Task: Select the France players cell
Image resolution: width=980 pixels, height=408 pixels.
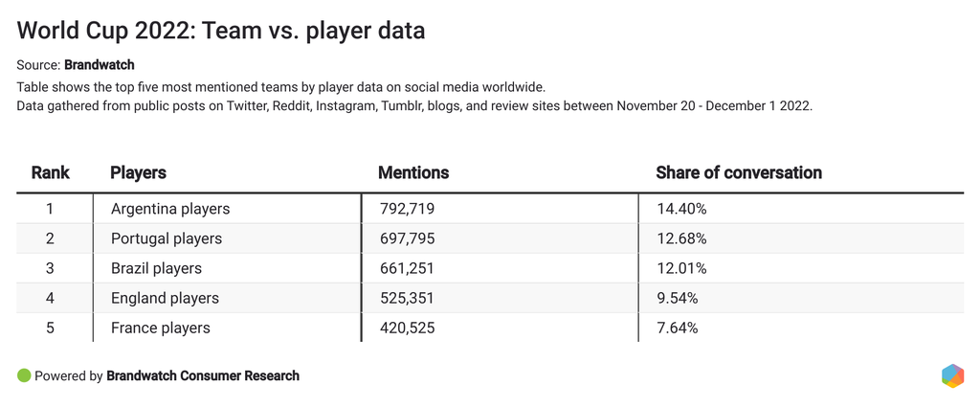Action: (x=161, y=328)
